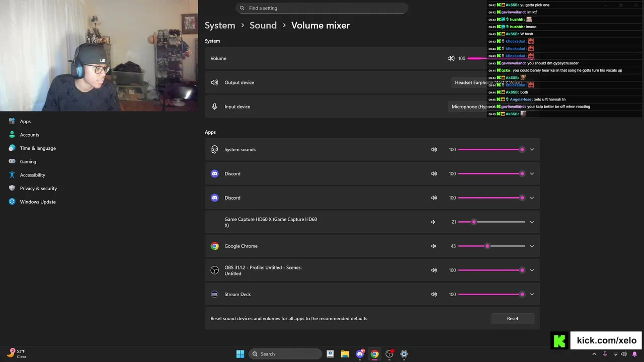Mute Stream Deck speaker icon
Image resolution: width=644 pixels, height=362 pixels.
click(434, 294)
